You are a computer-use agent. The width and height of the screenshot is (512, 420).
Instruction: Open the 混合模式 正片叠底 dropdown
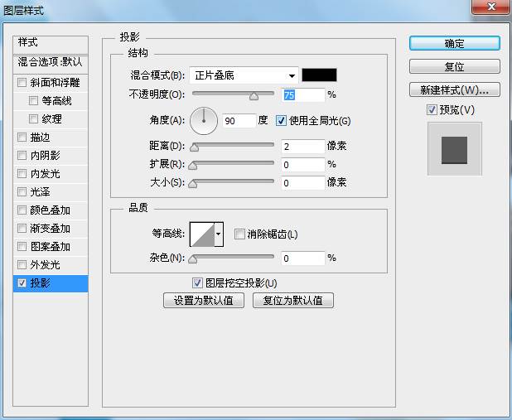pos(244,75)
